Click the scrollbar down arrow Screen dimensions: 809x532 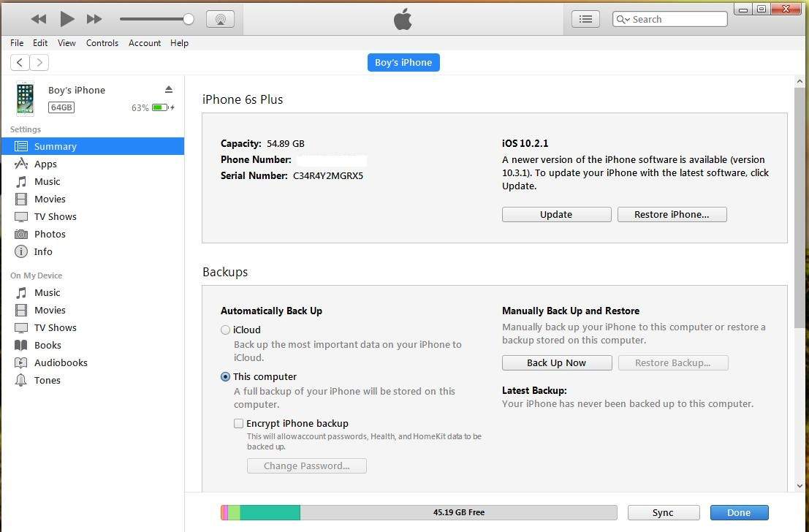tap(799, 485)
